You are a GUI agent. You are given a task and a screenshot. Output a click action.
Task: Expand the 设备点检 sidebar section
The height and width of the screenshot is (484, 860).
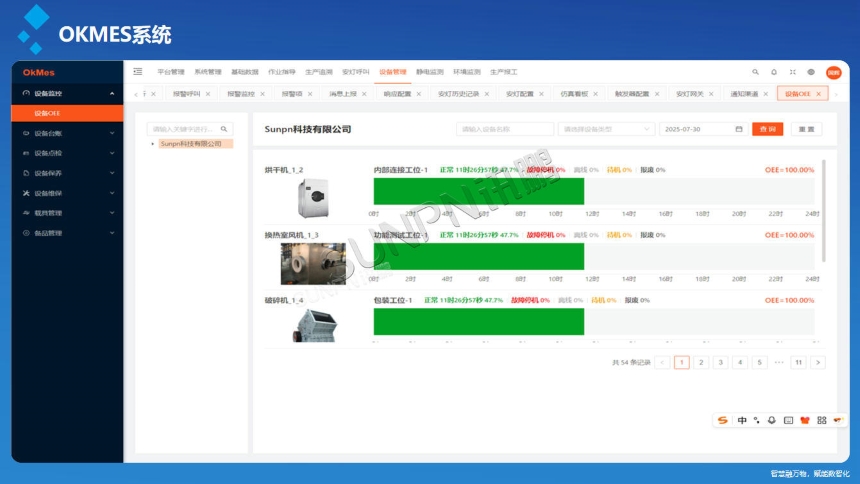(x=112, y=153)
